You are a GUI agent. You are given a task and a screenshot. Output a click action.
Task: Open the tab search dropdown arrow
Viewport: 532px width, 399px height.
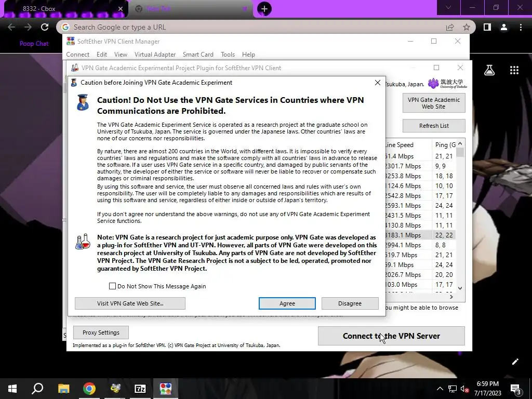click(x=448, y=7)
